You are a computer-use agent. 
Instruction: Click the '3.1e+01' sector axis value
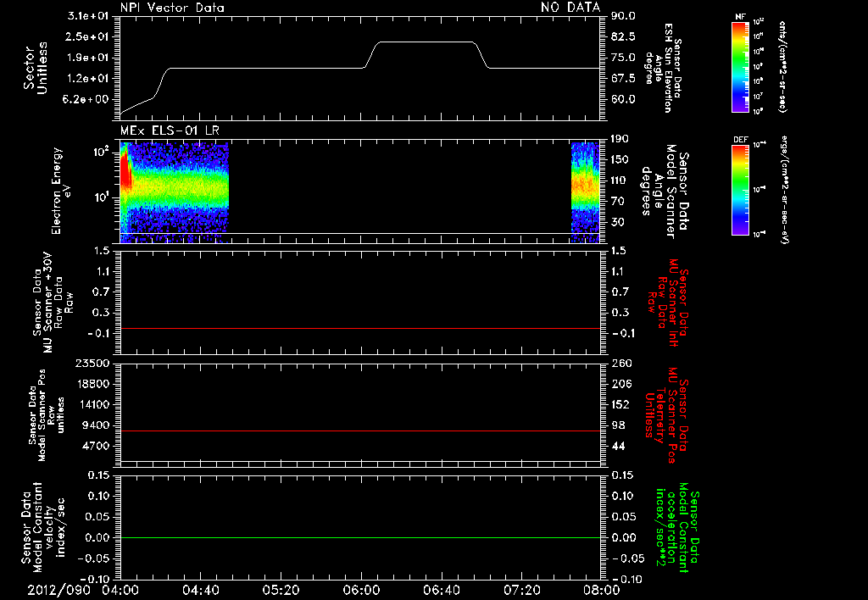(x=88, y=16)
